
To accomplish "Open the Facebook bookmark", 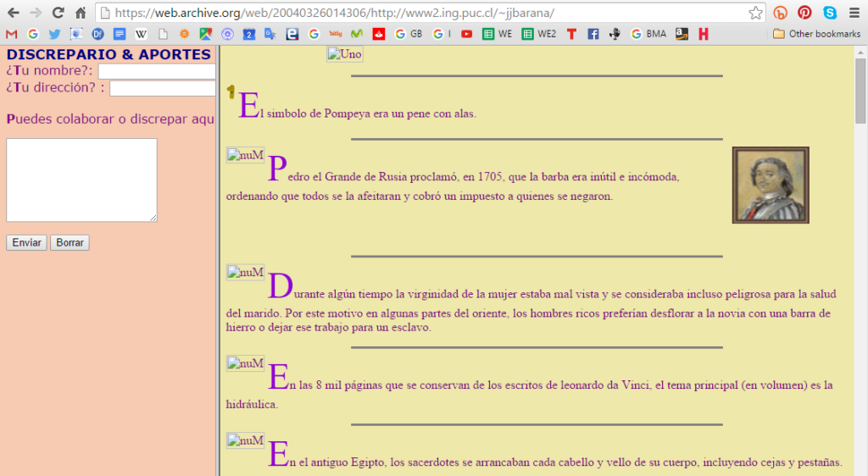I will point(593,34).
